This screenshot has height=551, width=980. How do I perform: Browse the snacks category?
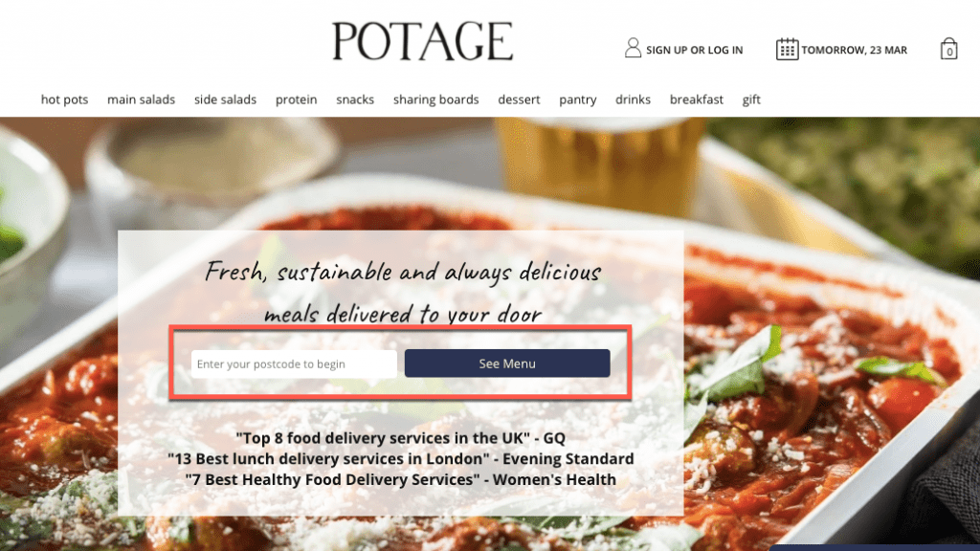click(355, 99)
